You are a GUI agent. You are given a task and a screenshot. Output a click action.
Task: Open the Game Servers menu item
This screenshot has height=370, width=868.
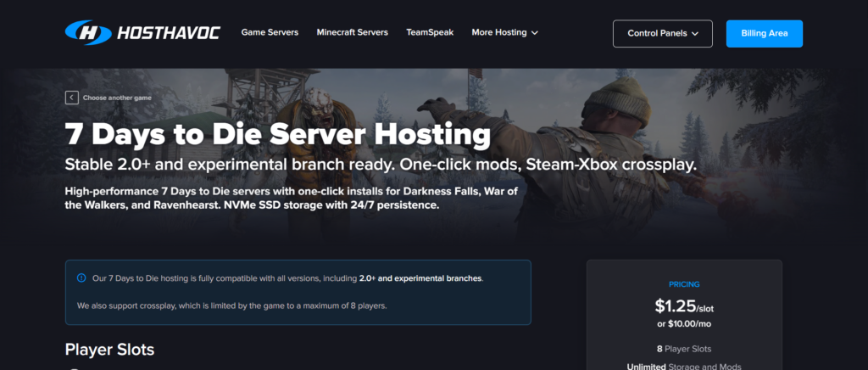pyautogui.click(x=270, y=33)
